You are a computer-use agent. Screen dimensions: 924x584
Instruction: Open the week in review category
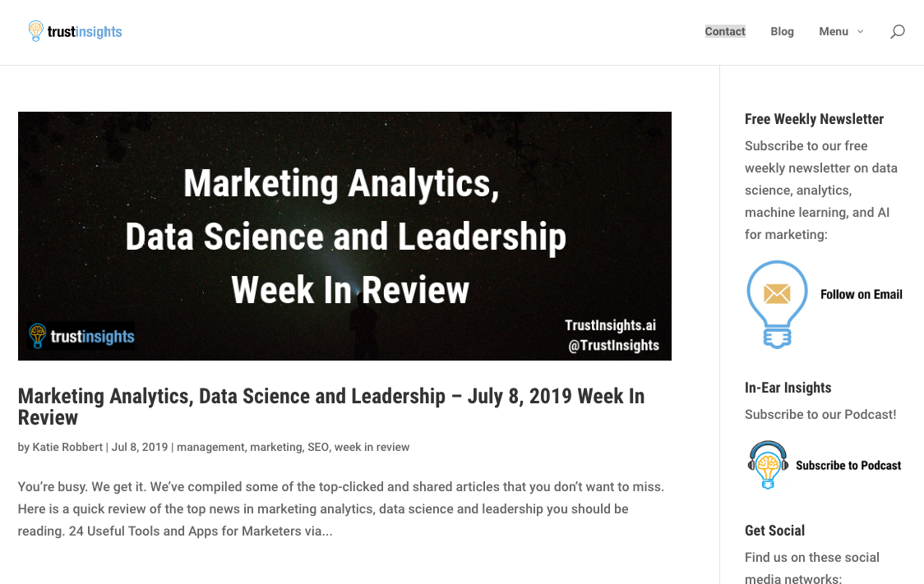point(372,447)
